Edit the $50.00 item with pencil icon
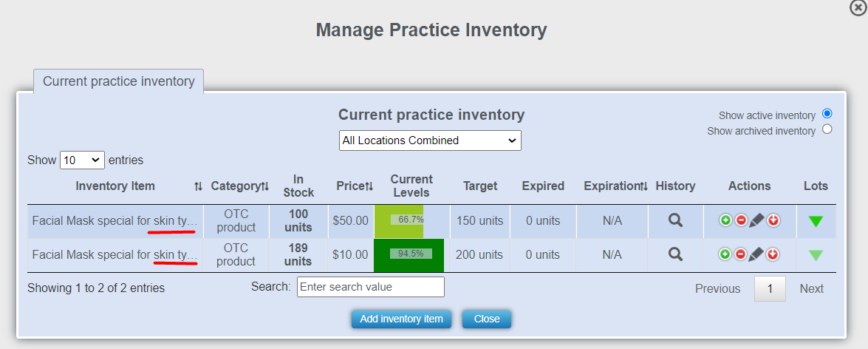868x349 pixels. [x=756, y=220]
